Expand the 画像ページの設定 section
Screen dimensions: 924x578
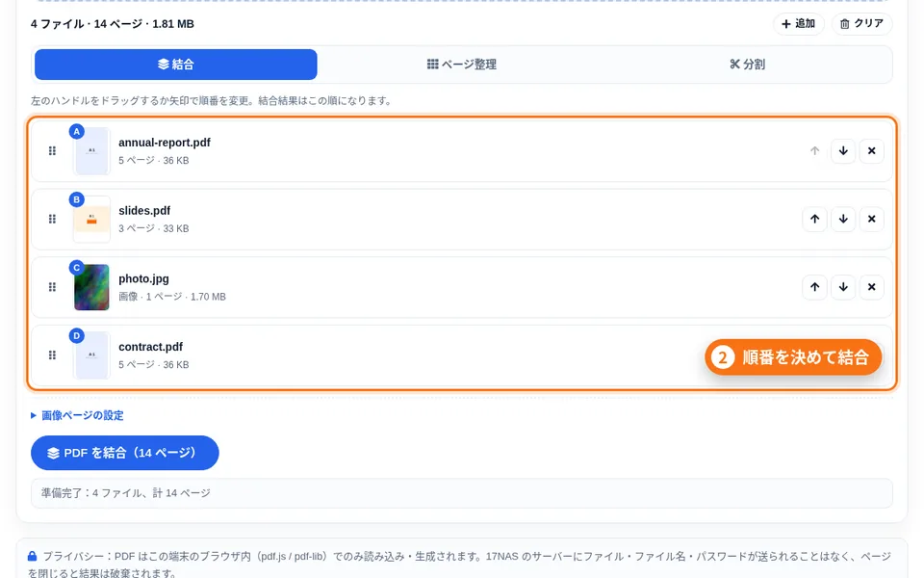point(77,415)
